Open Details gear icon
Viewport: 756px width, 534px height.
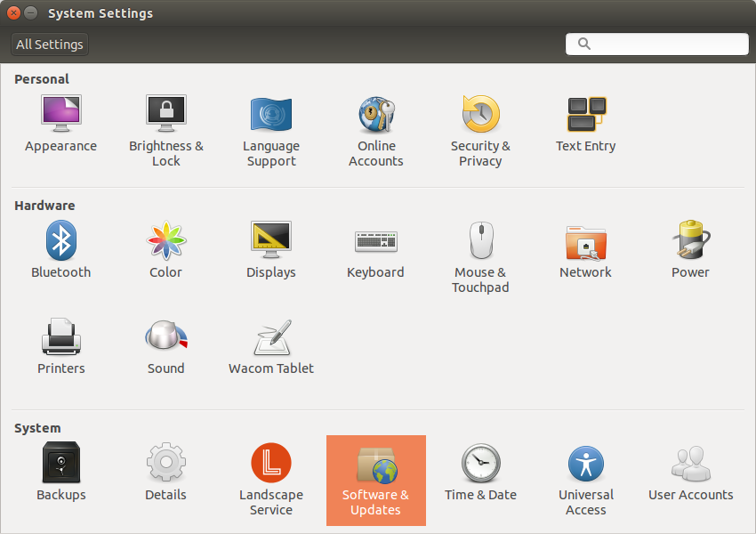pos(165,462)
